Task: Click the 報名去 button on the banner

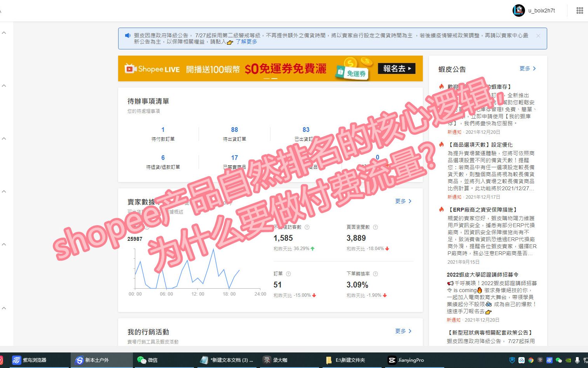Action: pyautogui.click(x=396, y=68)
